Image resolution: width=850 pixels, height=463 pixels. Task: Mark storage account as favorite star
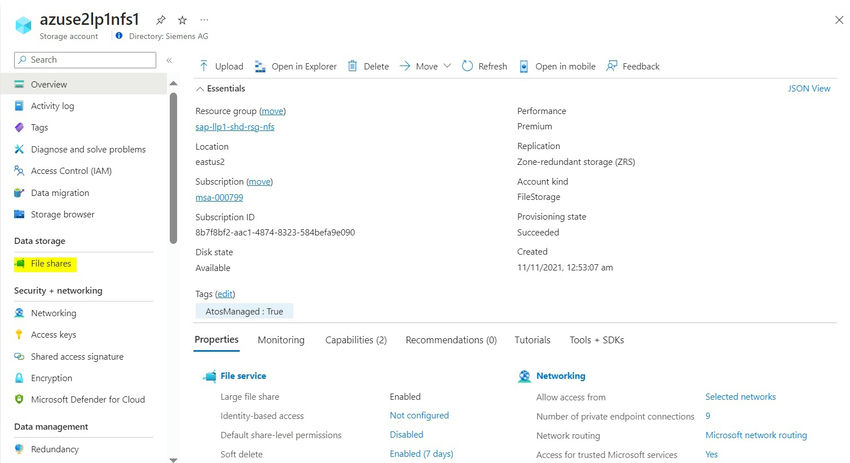tap(182, 20)
